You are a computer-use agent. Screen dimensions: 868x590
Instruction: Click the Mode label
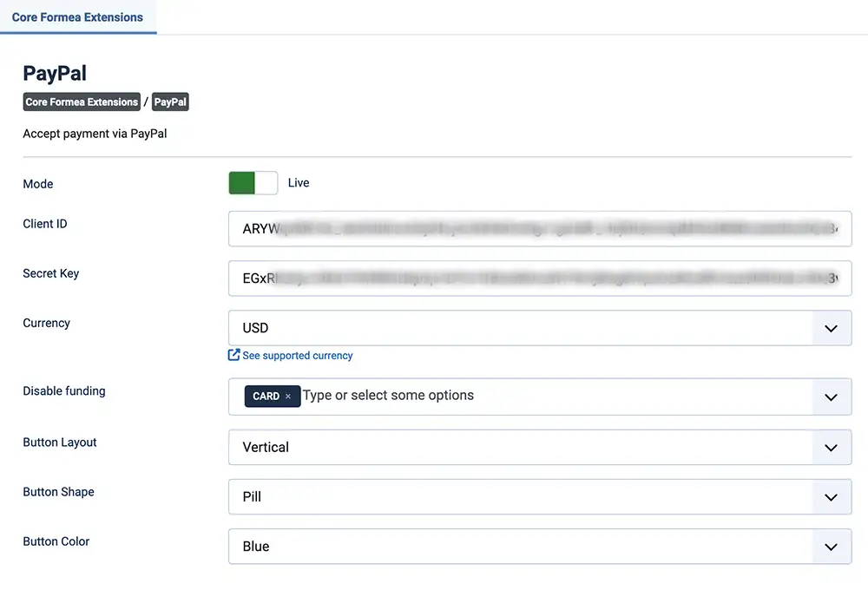pos(37,184)
